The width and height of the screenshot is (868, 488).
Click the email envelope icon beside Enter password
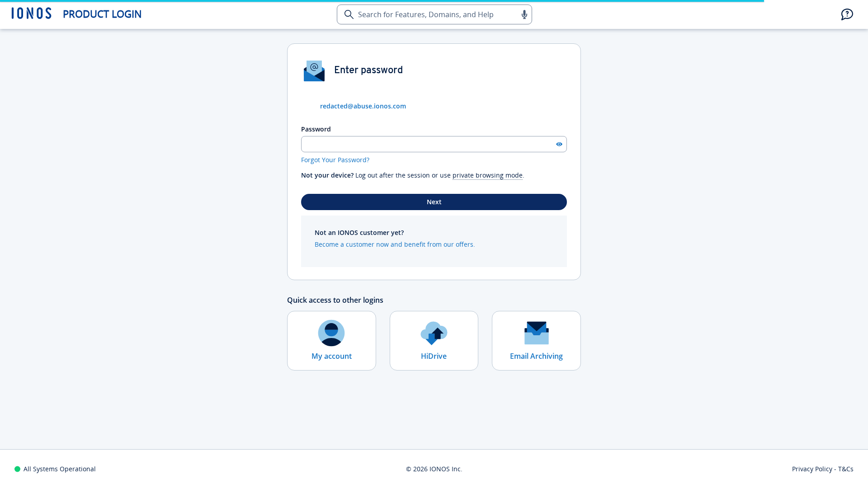pyautogui.click(x=314, y=70)
